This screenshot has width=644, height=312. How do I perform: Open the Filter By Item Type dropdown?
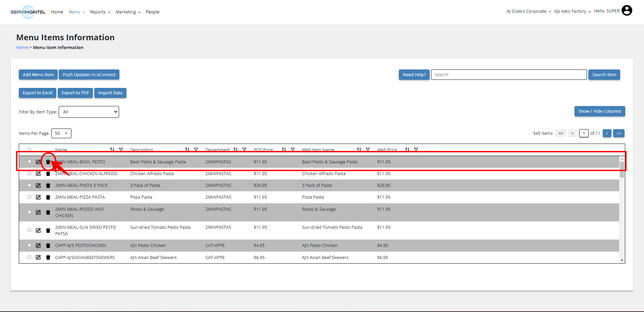click(x=89, y=112)
